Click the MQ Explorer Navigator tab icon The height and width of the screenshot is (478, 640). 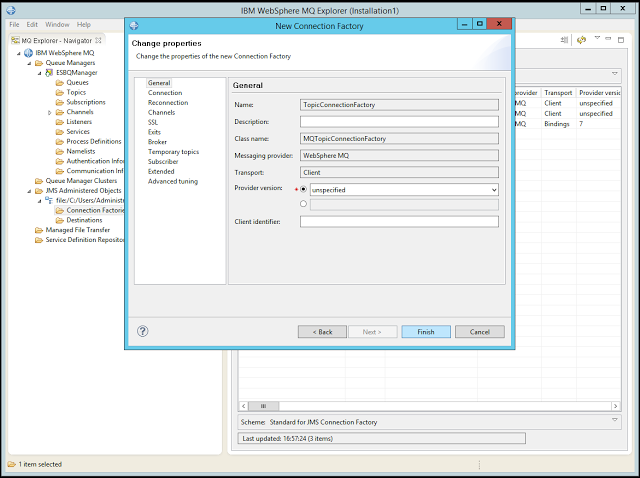coord(15,40)
